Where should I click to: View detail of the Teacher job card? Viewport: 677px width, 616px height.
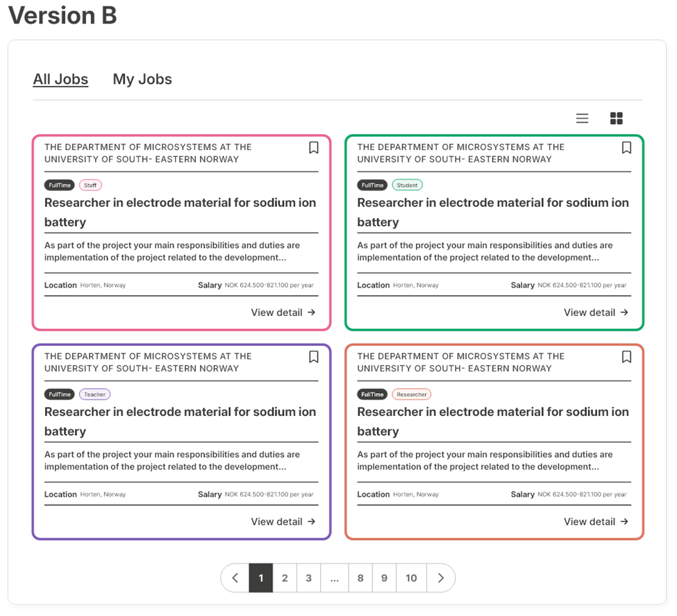(x=283, y=522)
